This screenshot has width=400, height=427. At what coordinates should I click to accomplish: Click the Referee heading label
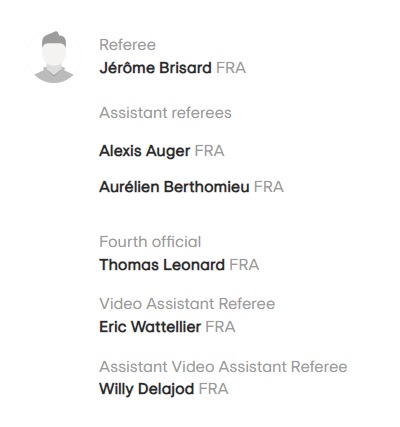pos(128,45)
